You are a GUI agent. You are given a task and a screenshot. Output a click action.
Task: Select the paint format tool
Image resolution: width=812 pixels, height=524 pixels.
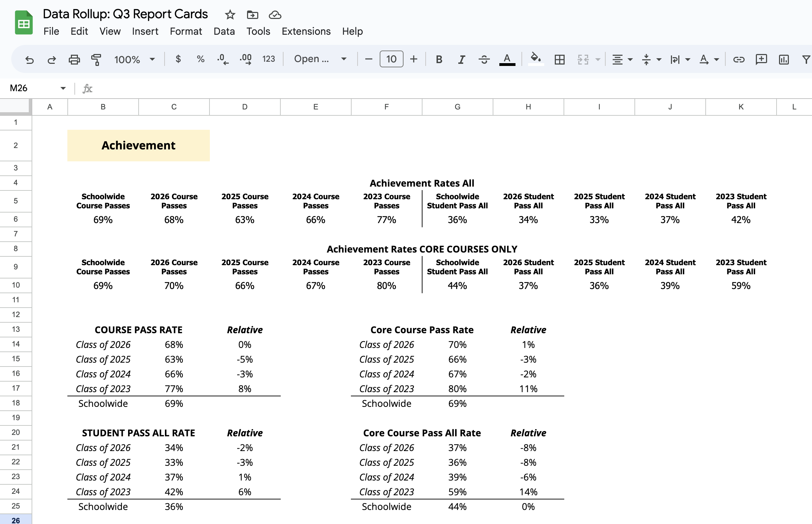click(x=96, y=60)
